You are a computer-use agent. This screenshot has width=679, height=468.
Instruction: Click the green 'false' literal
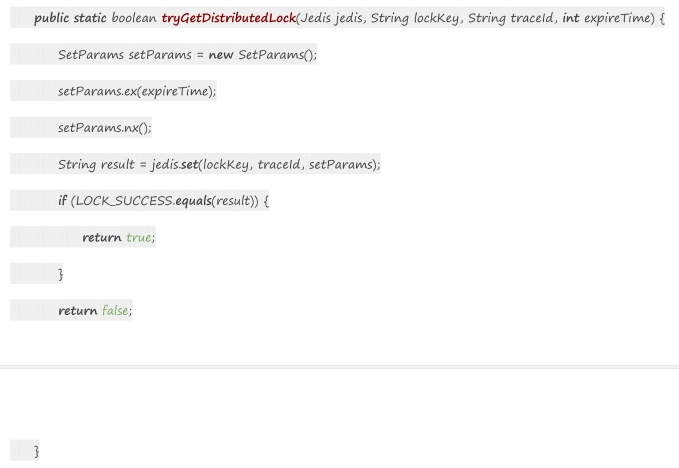(115, 310)
